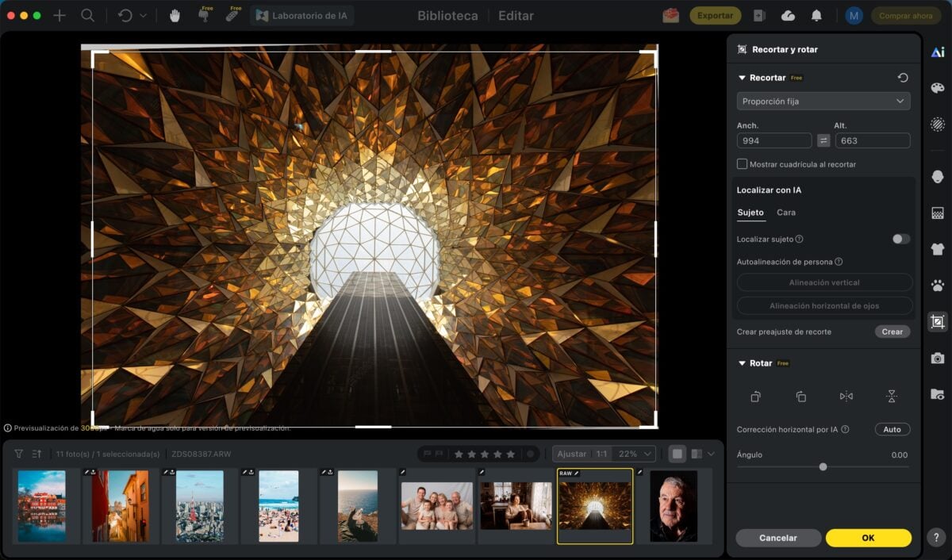Open the filmstrip sort order icon
Screen dimensions: 952x560
point(36,454)
